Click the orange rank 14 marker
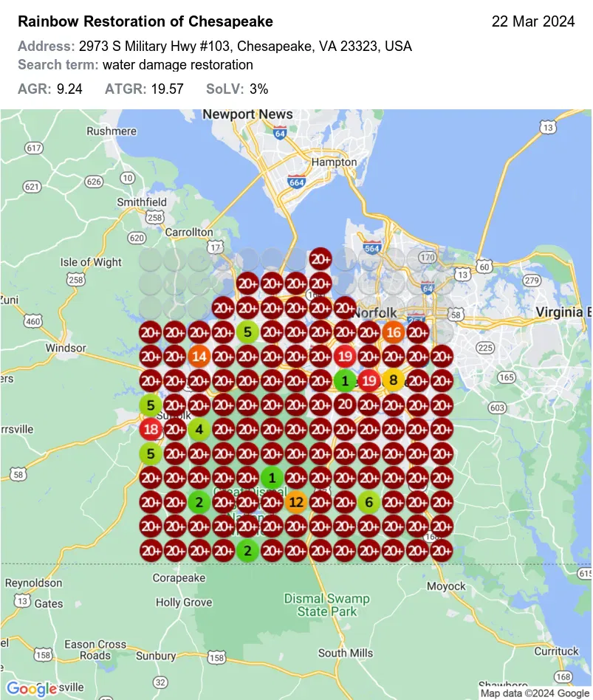The width and height of the screenshot is (593, 700). pyautogui.click(x=199, y=357)
